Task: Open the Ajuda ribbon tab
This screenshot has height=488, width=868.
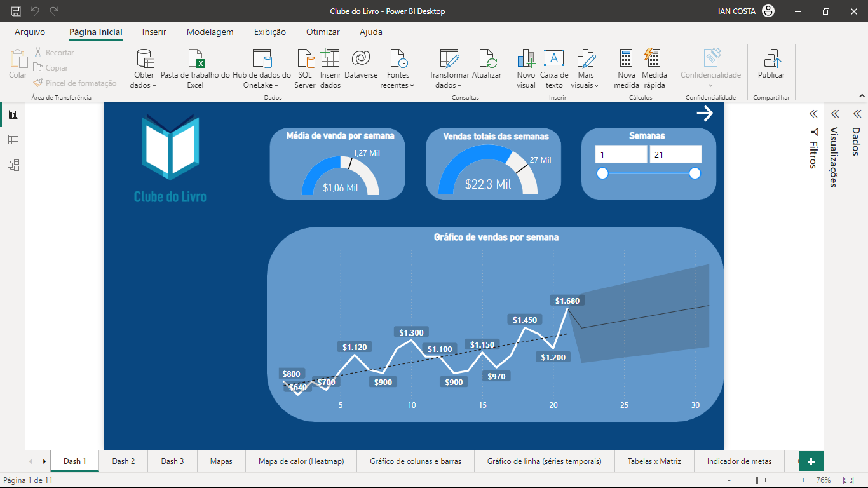Action: click(x=371, y=32)
